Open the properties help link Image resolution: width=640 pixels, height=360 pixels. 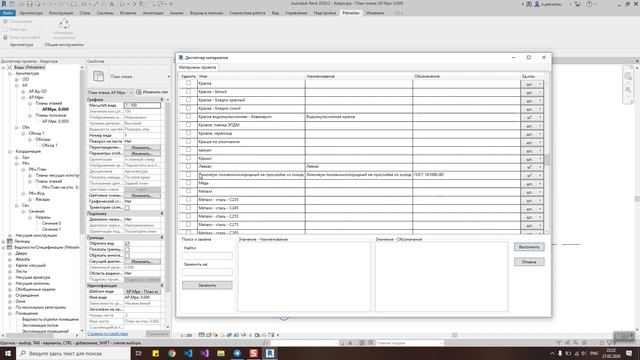[x=108, y=334]
